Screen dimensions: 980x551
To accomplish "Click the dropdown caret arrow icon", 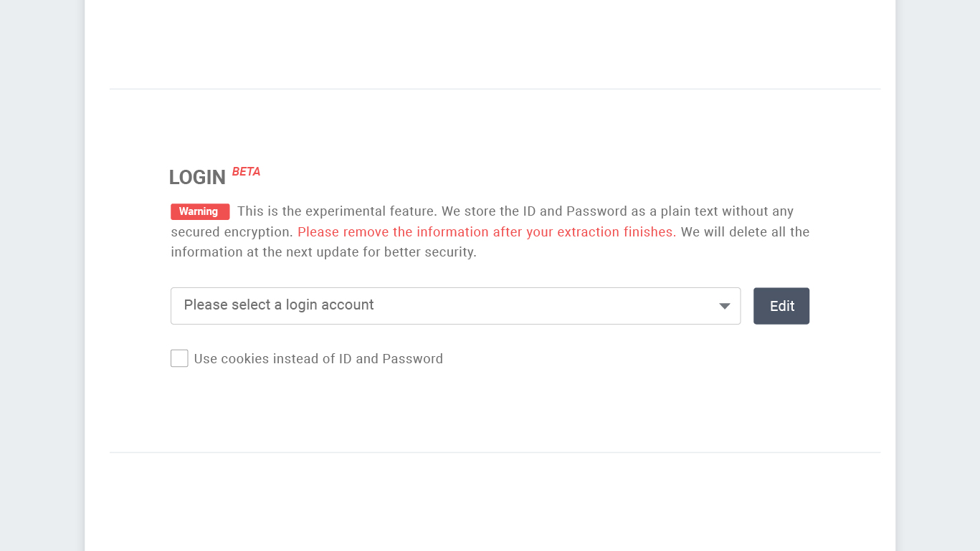I will click(x=725, y=307).
